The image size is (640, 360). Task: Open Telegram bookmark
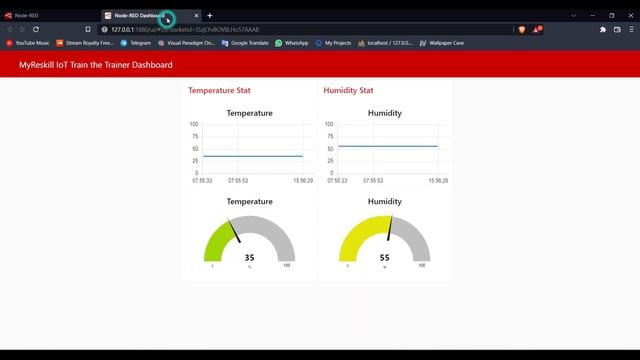coord(136,43)
